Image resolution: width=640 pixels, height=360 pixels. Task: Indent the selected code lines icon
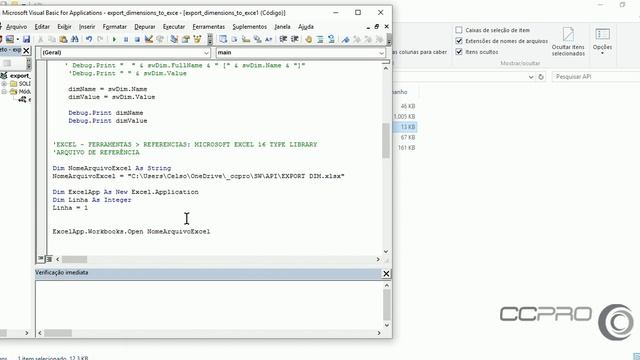283,39
